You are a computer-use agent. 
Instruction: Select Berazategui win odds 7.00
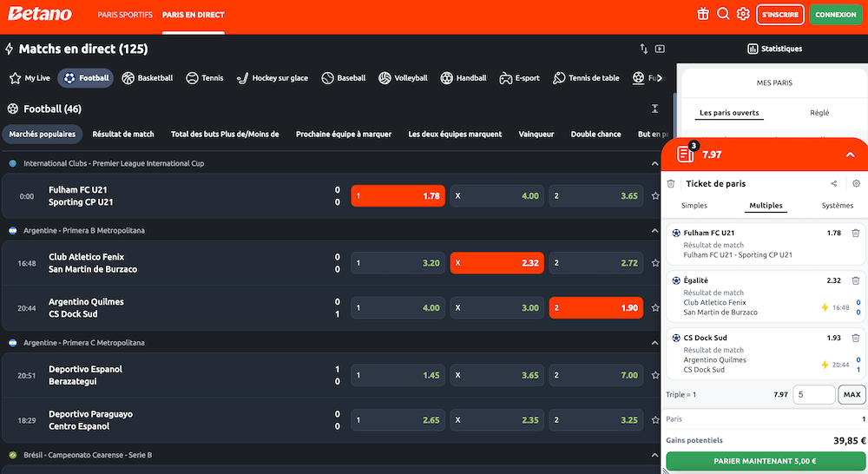click(596, 375)
